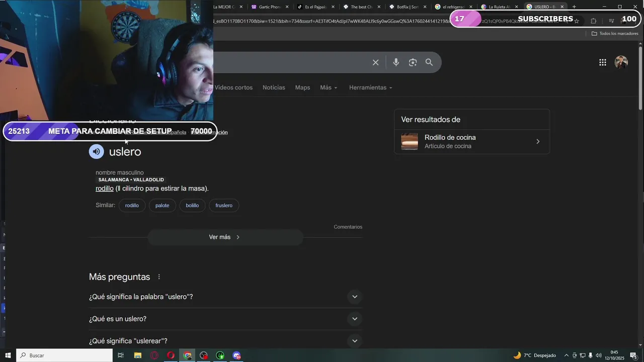Open the underlined rodillo definition link
The height and width of the screenshot is (362, 644).
point(105,189)
